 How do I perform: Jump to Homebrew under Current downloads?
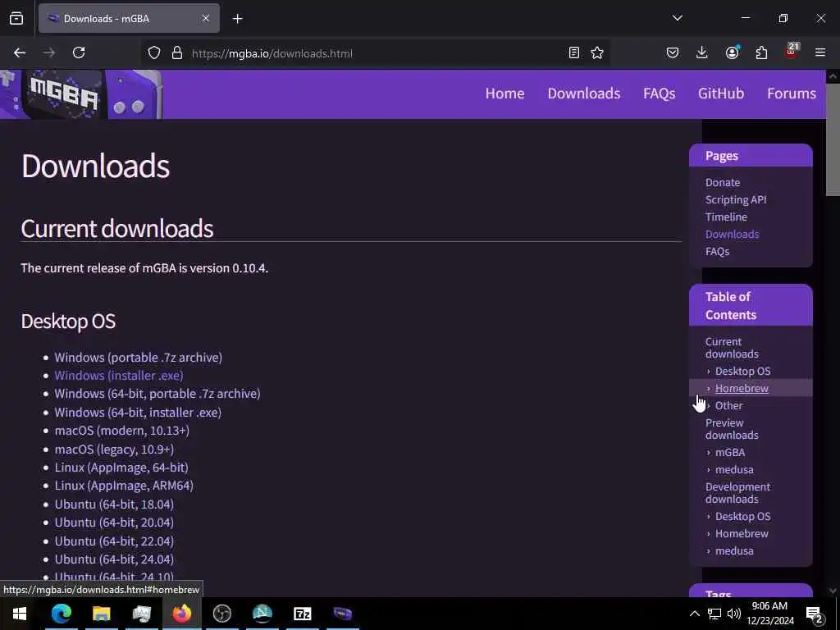[x=742, y=388]
